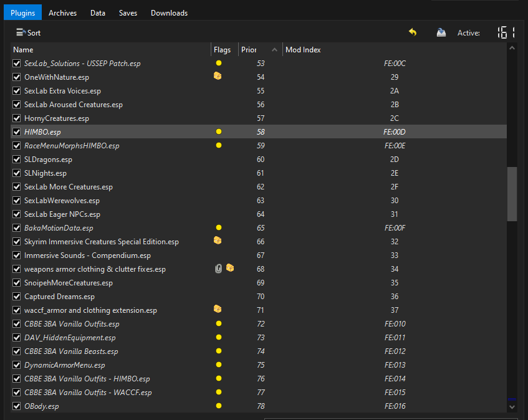Image resolution: width=528 pixels, height=420 pixels.
Task: Uncheck SexLab Eager NPCs.esp
Action: [x=16, y=214]
